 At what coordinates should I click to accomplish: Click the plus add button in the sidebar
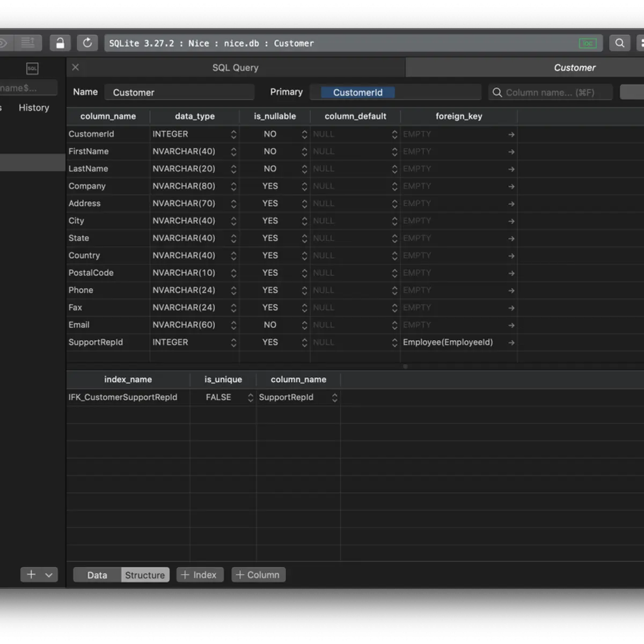[x=31, y=575]
